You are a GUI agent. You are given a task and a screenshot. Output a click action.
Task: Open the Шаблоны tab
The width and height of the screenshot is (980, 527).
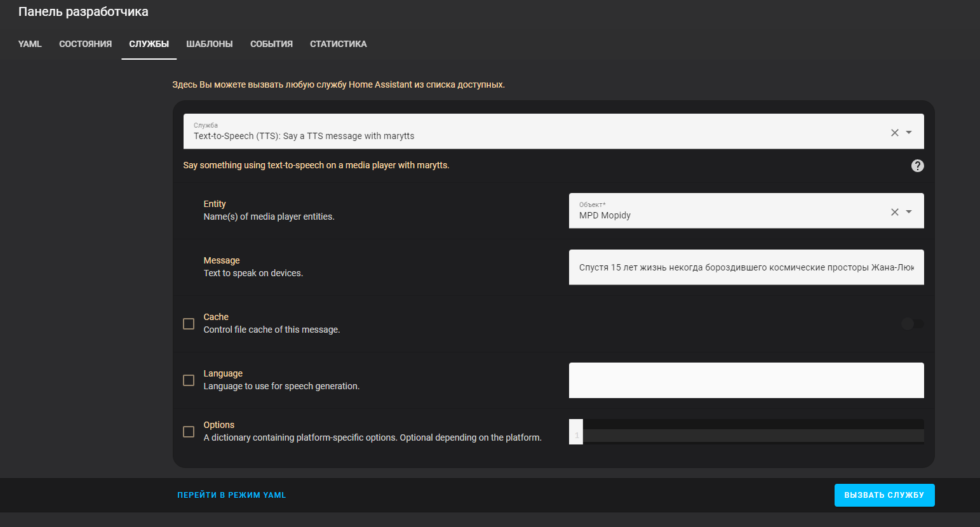coord(209,44)
